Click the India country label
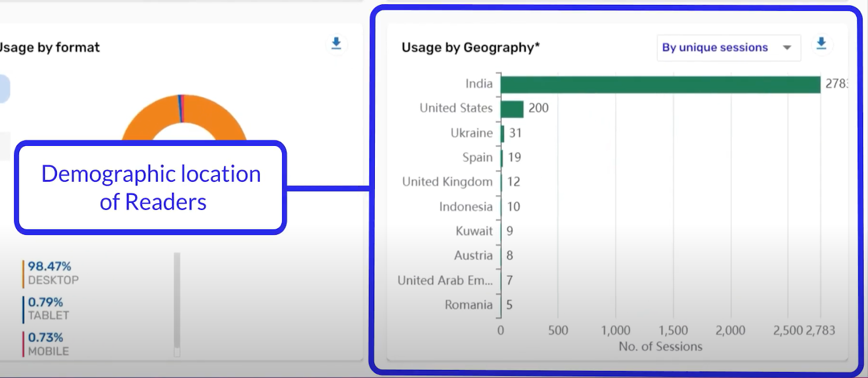The height and width of the screenshot is (378, 868). click(479, 84)
